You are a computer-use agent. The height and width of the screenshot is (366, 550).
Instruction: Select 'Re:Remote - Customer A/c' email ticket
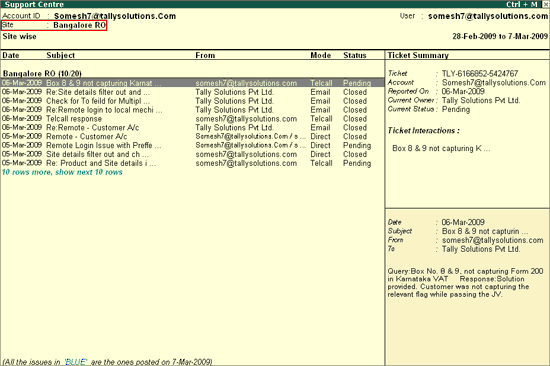(x=192, y=128)
